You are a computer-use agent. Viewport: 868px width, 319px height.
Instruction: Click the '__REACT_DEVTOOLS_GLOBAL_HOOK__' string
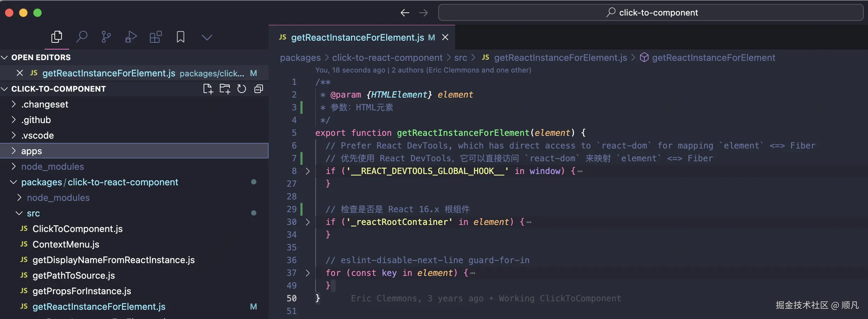[427, 171]
